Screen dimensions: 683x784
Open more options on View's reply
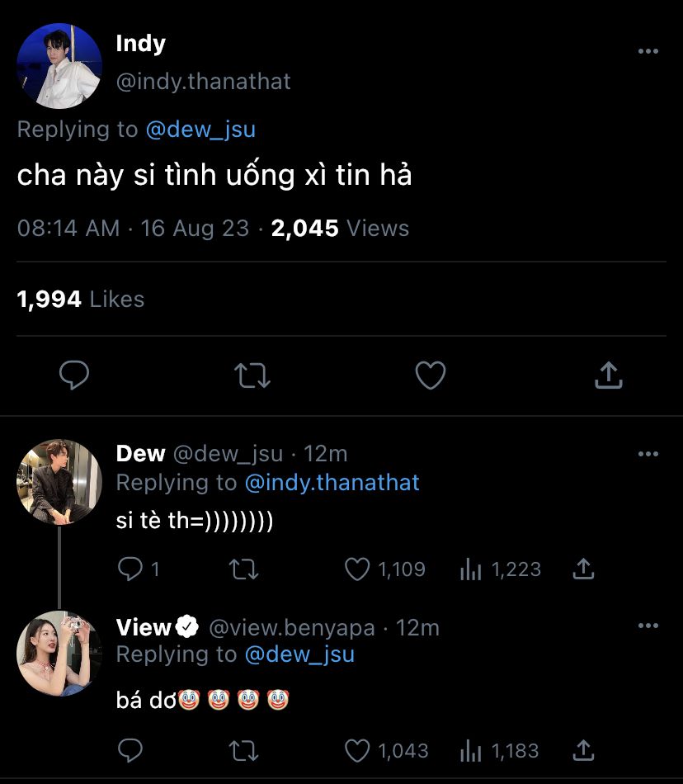(x=648, y=626)
